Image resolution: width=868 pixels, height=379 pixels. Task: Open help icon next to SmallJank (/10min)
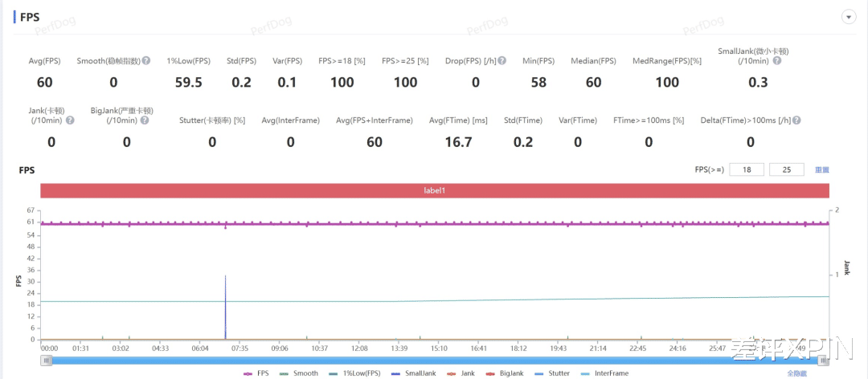[777, 61]
